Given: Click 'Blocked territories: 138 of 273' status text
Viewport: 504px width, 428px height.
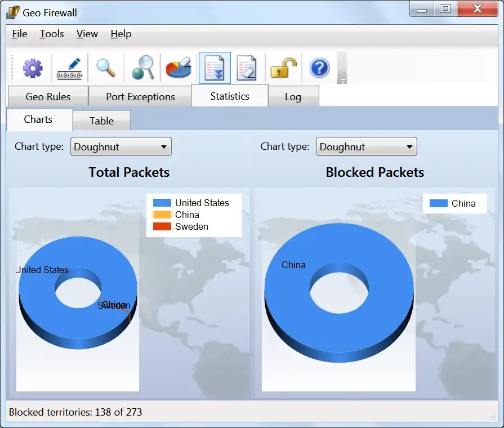Looking at the screenshot, I should coord(75,412).
